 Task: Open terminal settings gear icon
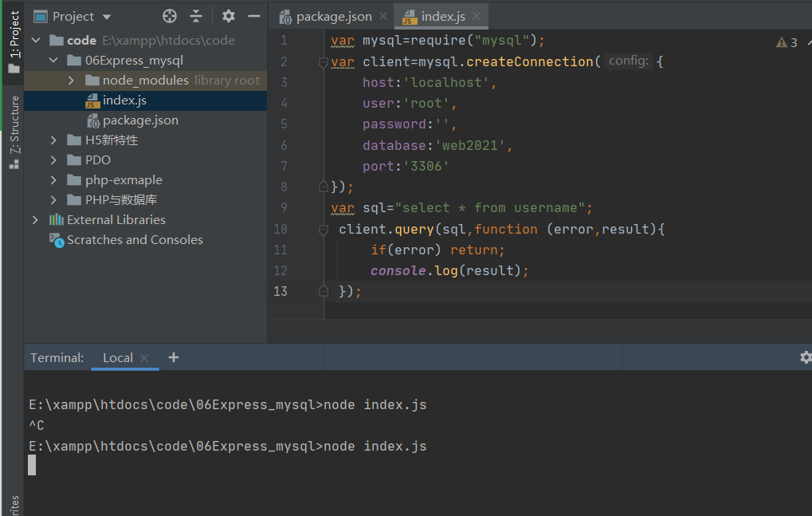pyautogui.click(x=806, y=357)
